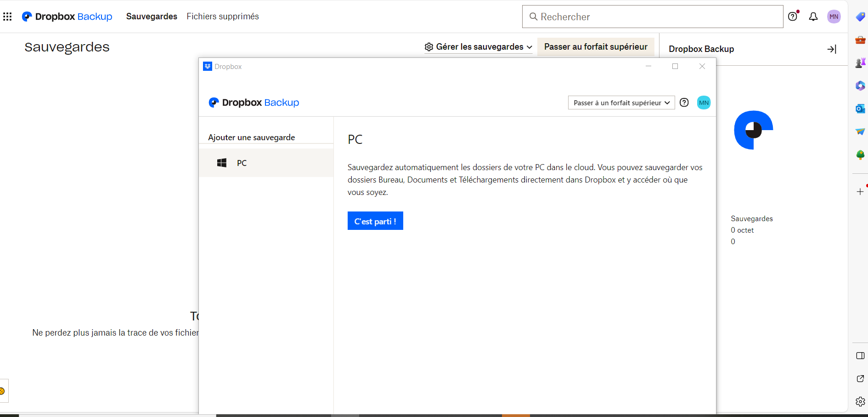
Task: Click help icon in Dropbox window
Action: click(684, 103)
